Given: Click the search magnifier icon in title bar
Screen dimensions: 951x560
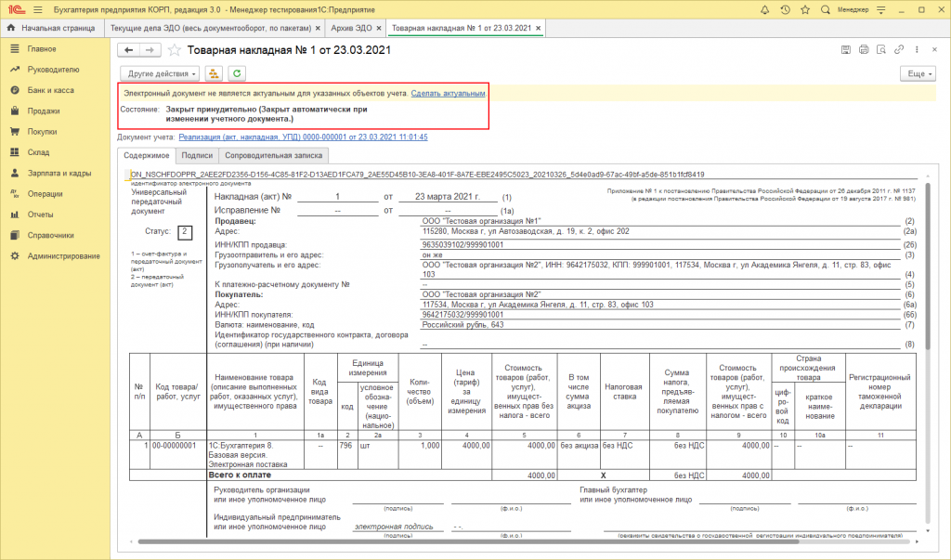Looking at the screenshot, I should (825, 9).
